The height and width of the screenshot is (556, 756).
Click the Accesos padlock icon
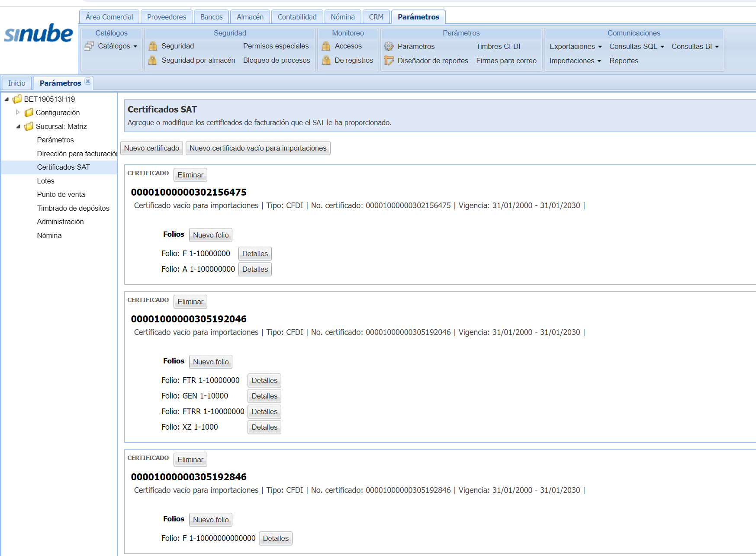point(326,46)
